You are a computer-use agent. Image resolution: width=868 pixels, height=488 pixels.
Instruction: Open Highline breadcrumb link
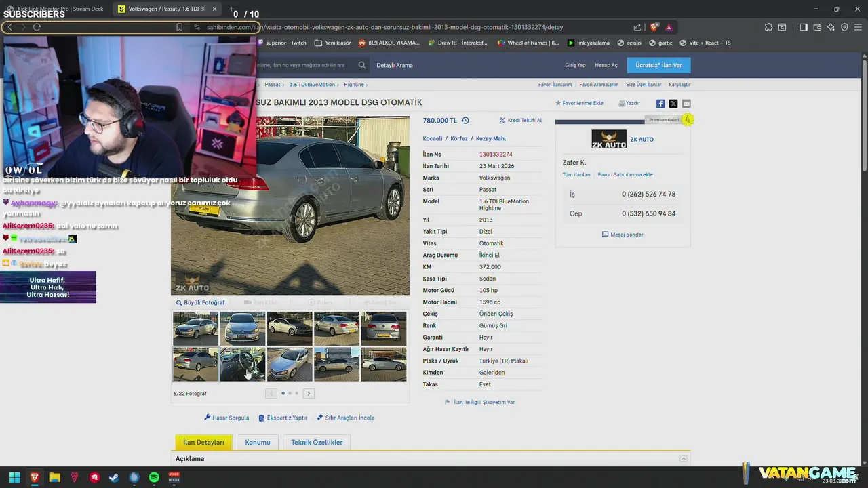click(354, 85)
